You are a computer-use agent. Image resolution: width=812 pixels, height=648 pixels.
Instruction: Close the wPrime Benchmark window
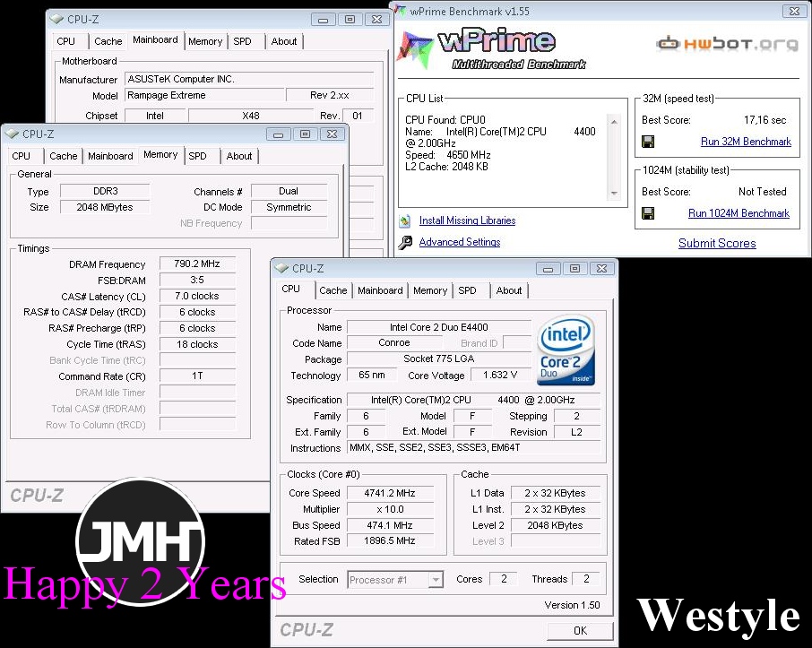794,11
